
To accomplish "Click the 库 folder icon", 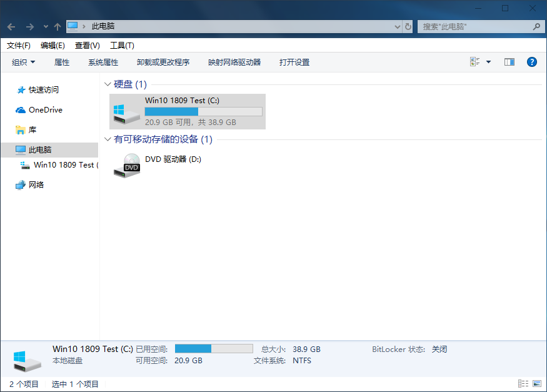I will pyautogui.click(x=21, y=130).
